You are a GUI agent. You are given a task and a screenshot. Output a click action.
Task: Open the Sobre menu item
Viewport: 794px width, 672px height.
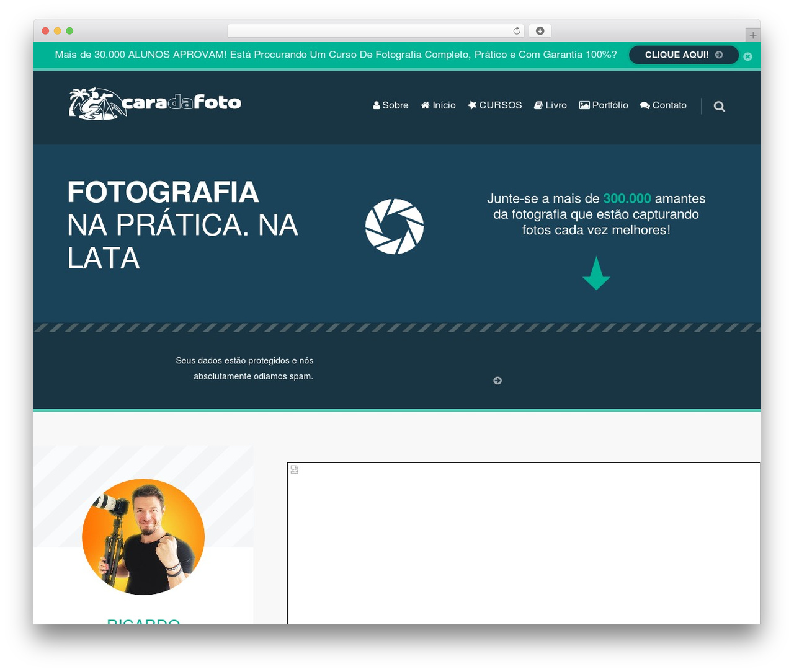tap(390, 105)
